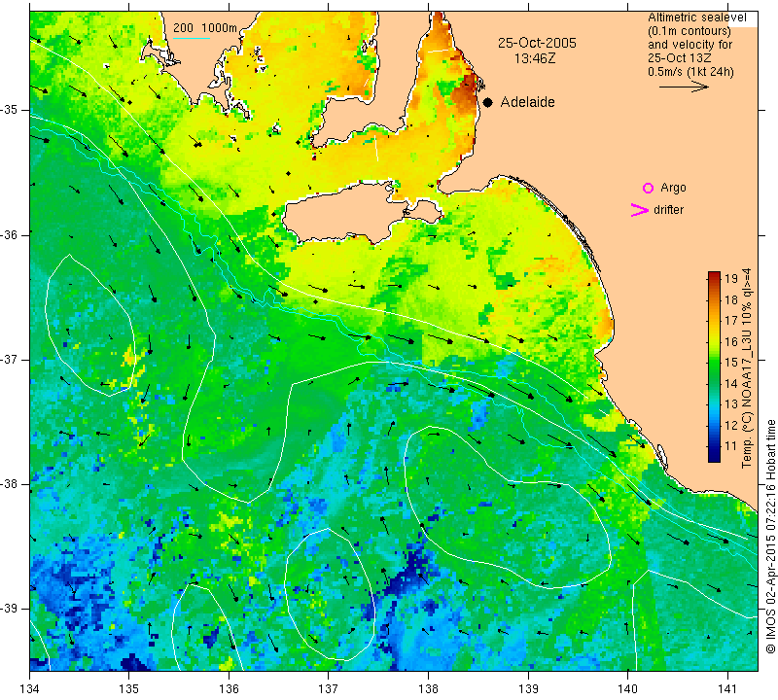The height and width of the screenshot is (700, 778).
Task: Click the '(0.1m contours)' legend text
Action: coord(690,31)
